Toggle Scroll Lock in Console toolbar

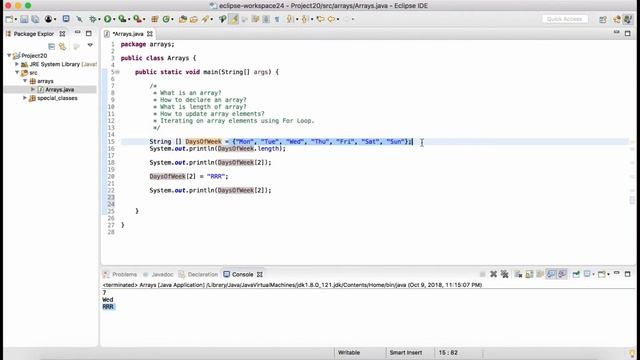tap(529, 274)
